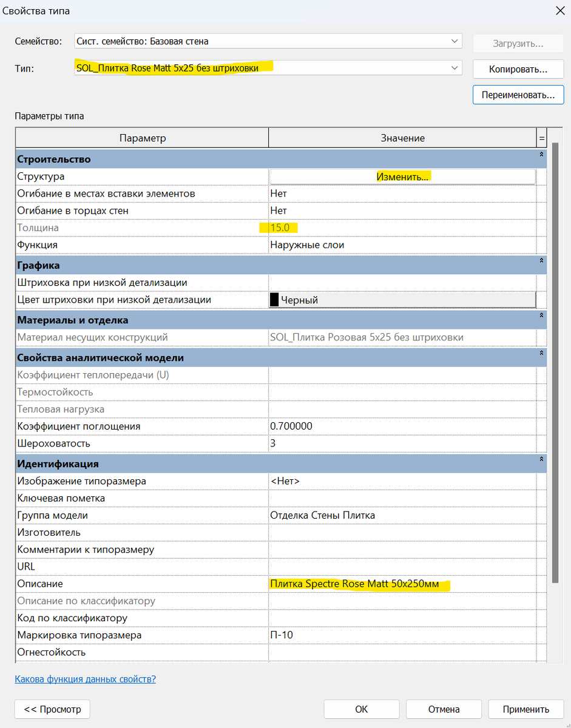Click the << Просмотр button
Image resolution: width=571 pixels, height=728 pixels.
point(52,709)
